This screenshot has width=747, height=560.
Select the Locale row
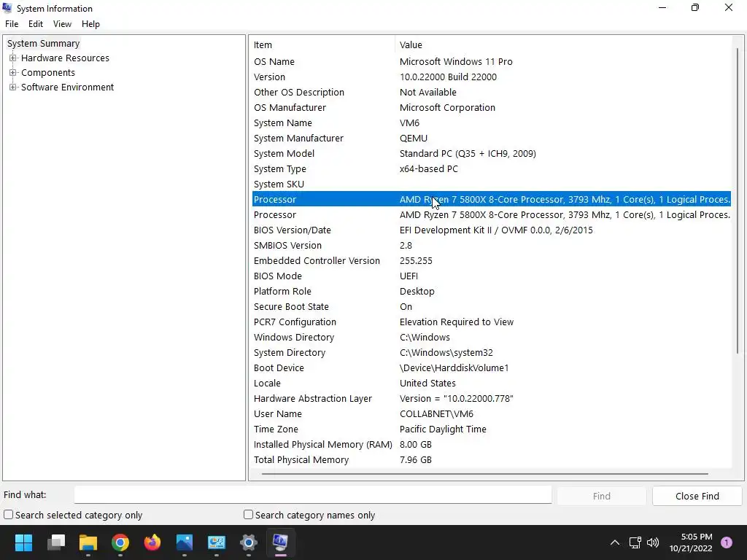tap(492, 383)
